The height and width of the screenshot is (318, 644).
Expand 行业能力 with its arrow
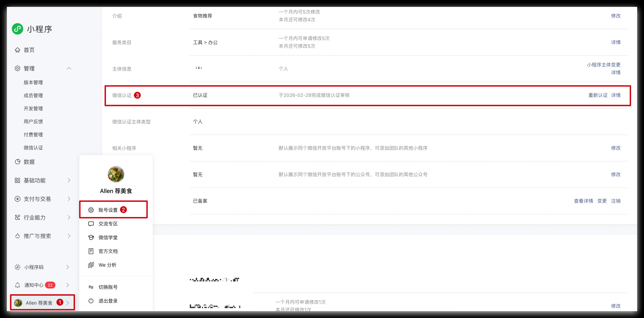coord(69,217)
